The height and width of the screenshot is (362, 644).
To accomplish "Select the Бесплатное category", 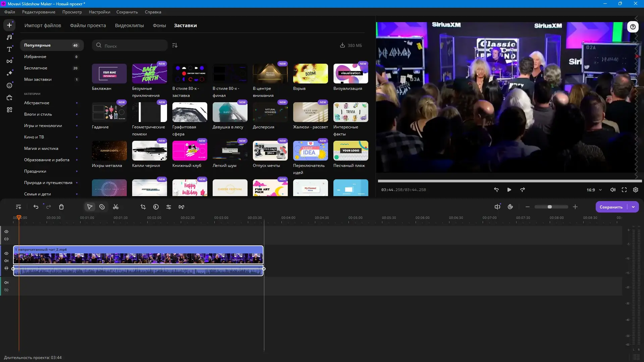I will coord(36,68).
